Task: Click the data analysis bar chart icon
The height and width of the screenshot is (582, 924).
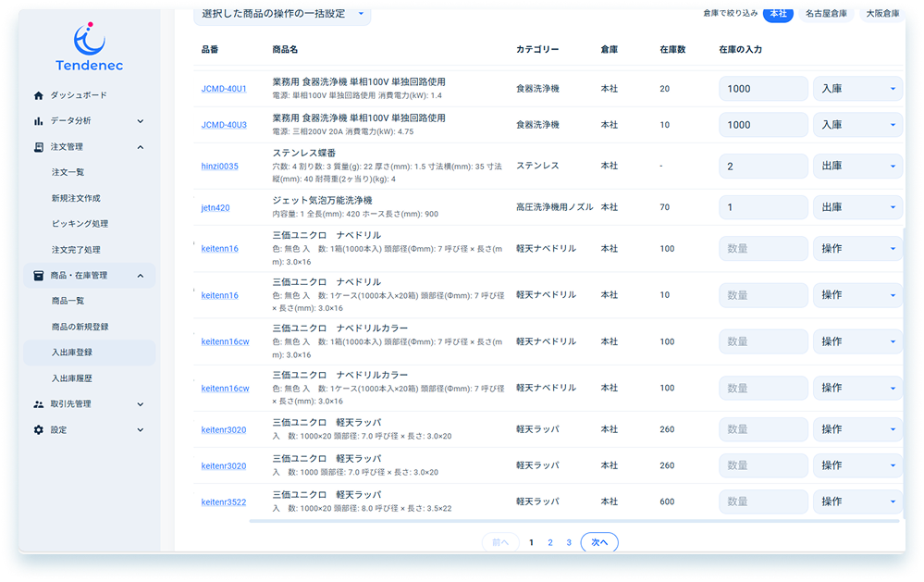Action: (39, 121)
